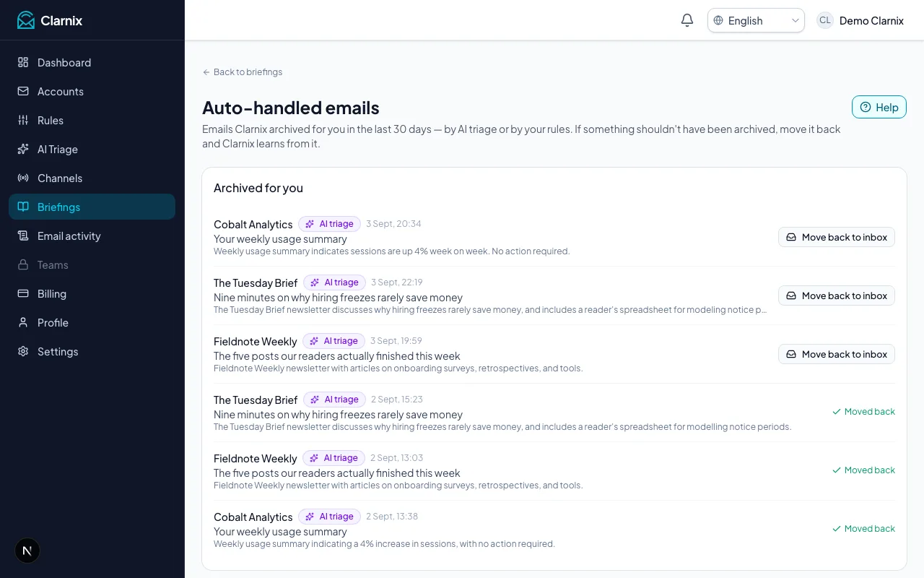Open the English language dropdown
Image resolution: width=924 pixels, height=578 pixels.
756,20
